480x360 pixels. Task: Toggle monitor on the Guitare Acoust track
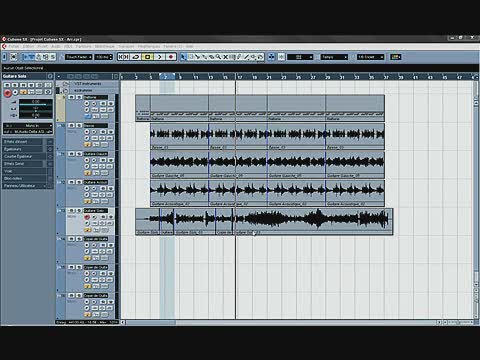click(94, 189)
